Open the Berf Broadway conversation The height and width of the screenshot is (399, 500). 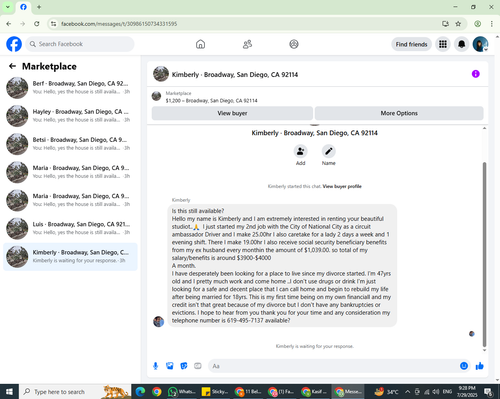70,88
